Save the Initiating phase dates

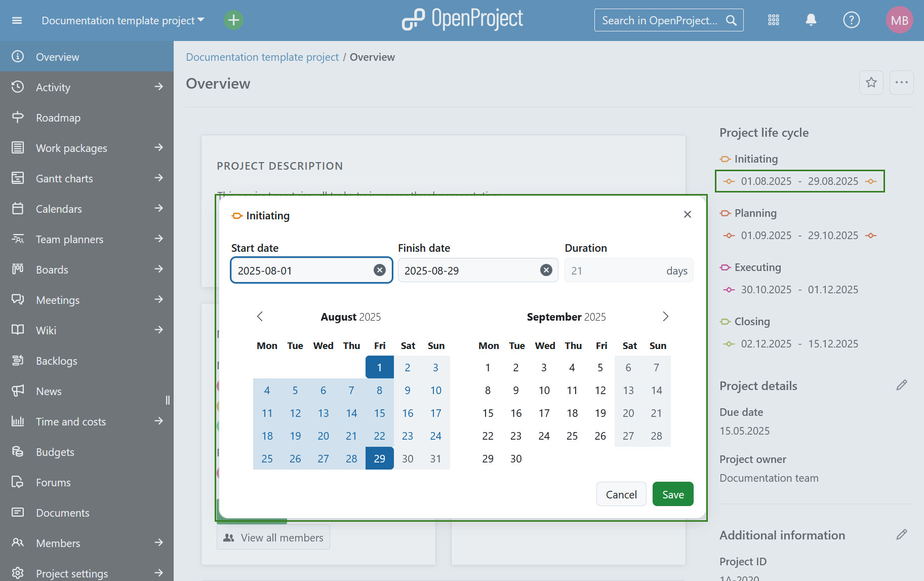[x=673, y=494]
